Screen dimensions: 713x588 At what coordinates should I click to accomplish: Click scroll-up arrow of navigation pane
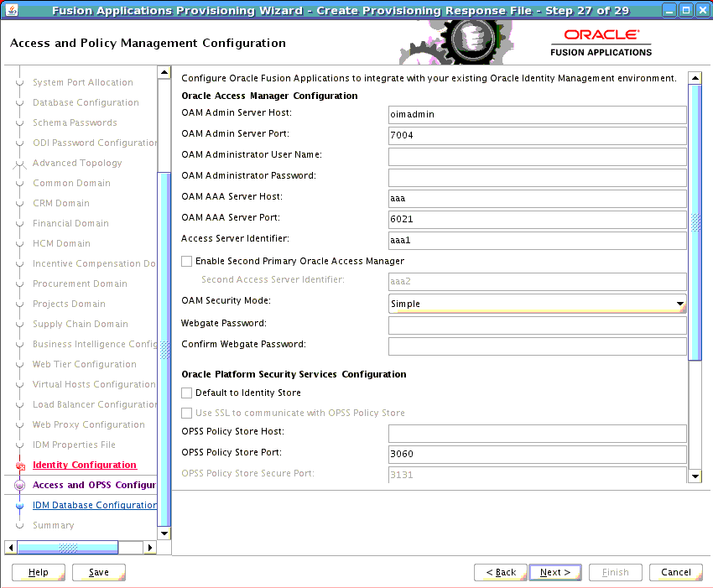click(x=164, y=72)
